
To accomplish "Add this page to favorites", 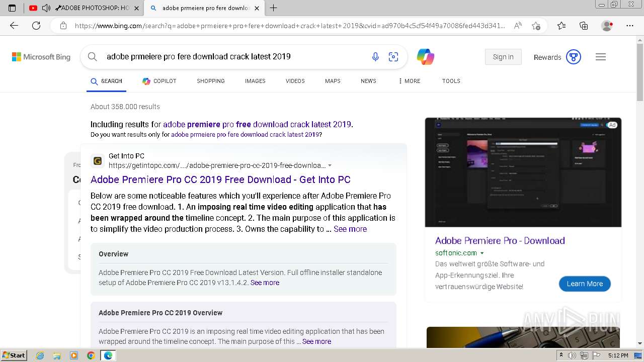I will [536, 26].
